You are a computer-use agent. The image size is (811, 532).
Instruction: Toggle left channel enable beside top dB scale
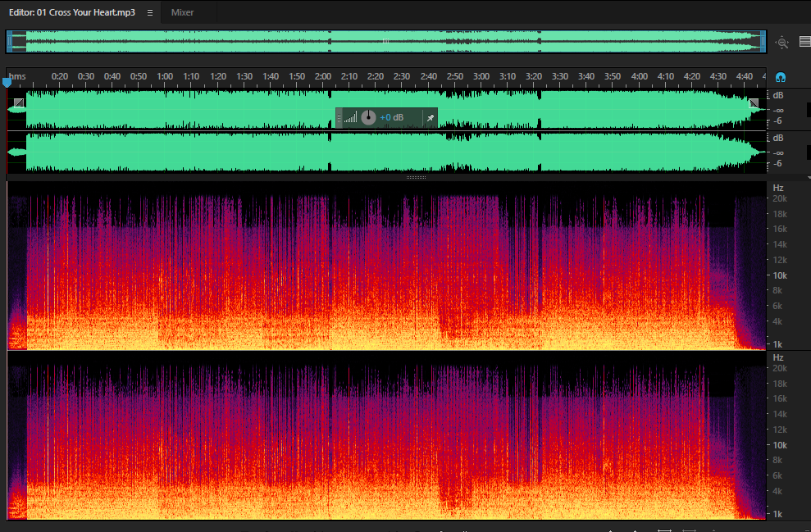point(809,110)
